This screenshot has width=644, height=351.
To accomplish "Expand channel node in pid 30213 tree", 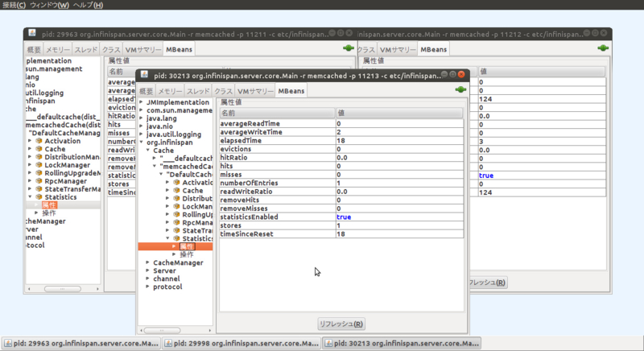I will pos(147,279).
